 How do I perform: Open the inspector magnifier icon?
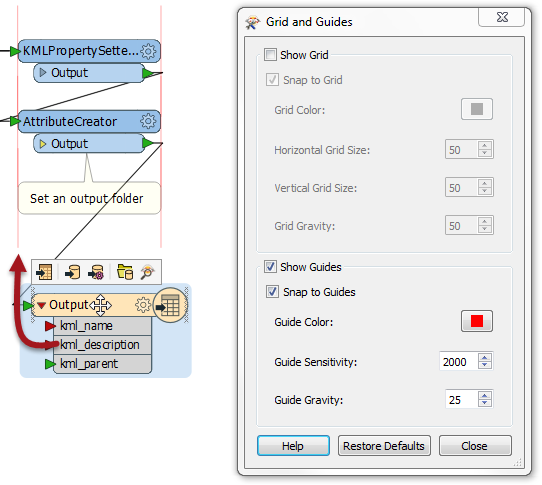pos(148,272)
